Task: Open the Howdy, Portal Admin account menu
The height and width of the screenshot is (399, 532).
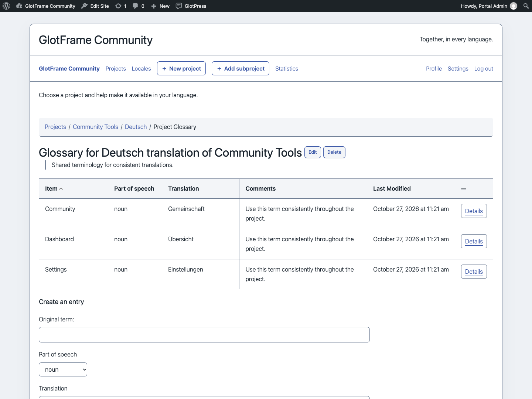Action: coord(489,6)
